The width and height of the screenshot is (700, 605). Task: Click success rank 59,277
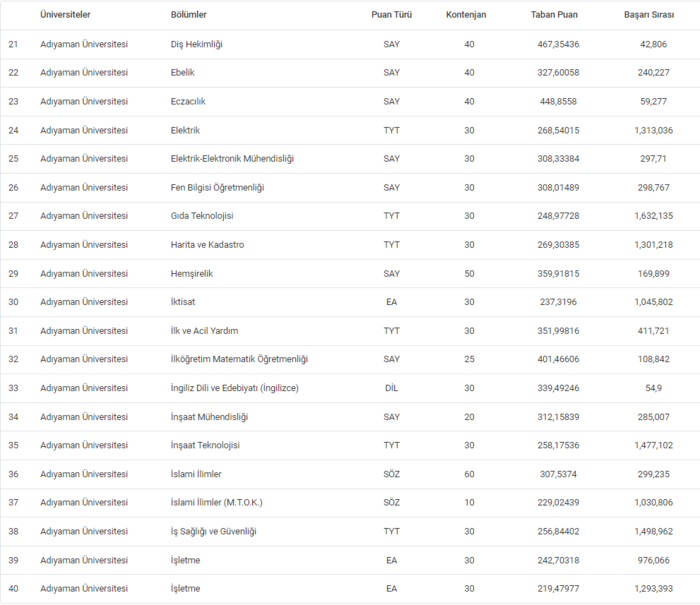tap(653, 101)
